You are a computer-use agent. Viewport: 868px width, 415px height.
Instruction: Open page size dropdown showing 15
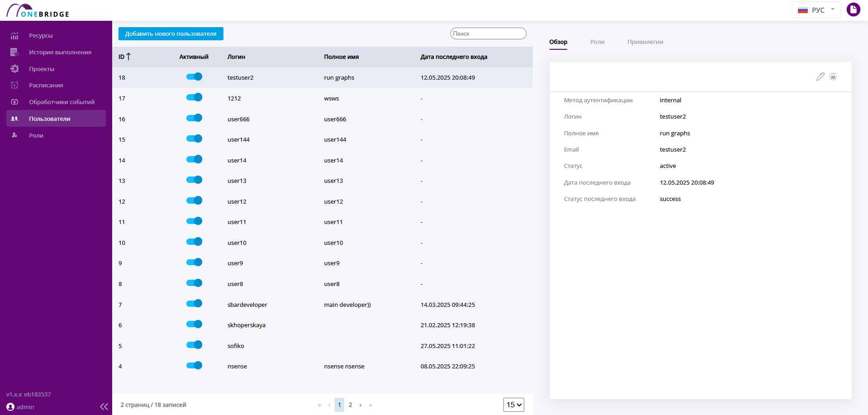[x=514, y=405]
